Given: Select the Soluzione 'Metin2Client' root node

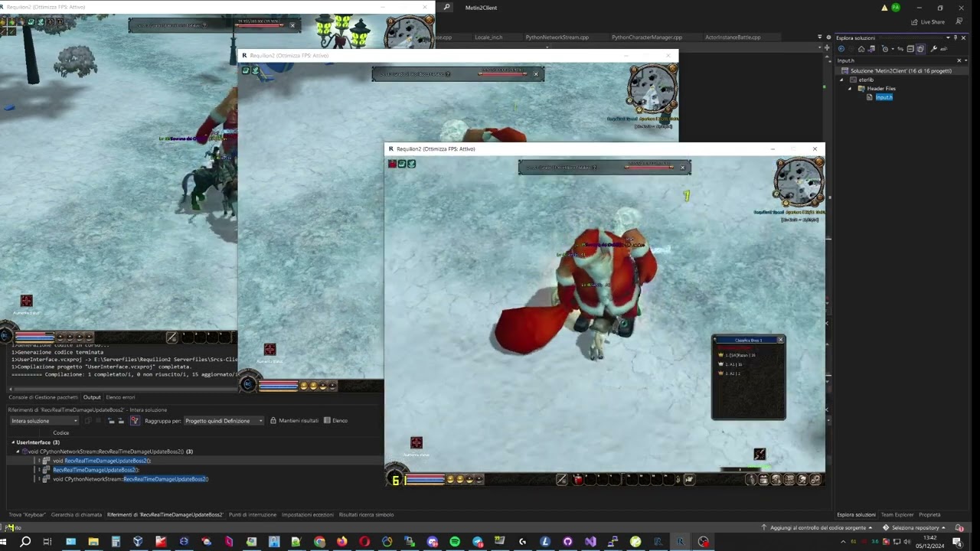Looking at the screenshot, I should [x=901, y=71].
